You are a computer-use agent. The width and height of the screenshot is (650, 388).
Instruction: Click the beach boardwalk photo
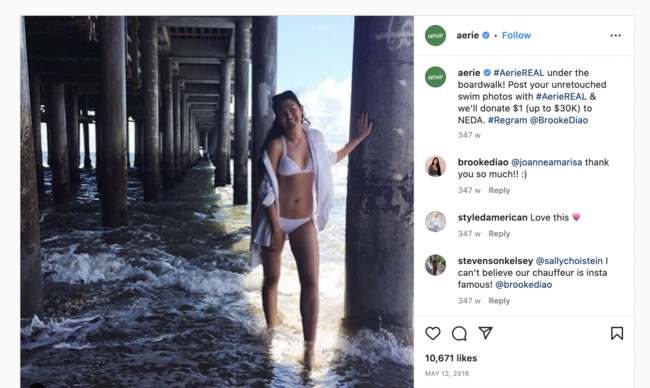(217, 202)
